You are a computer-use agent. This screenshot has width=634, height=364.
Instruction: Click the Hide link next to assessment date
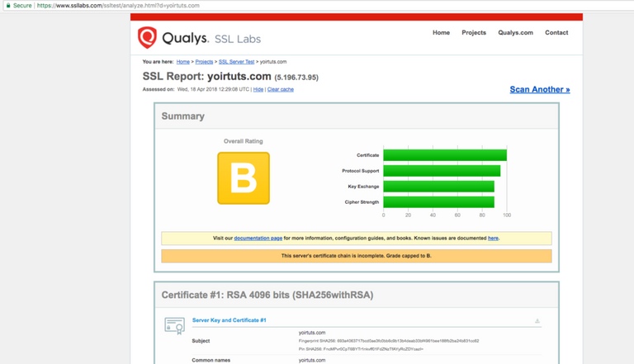[258, 89]
